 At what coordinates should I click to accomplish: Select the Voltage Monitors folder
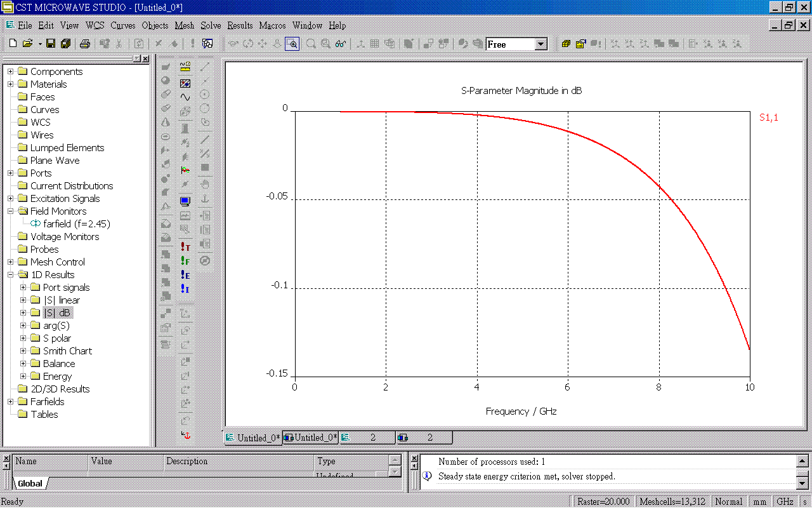coord(65,236)
